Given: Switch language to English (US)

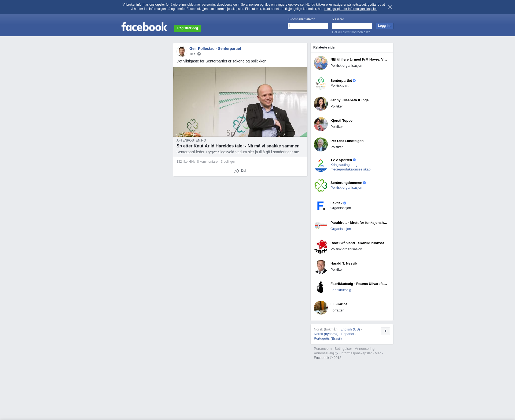Looking at the screenshot, I should point(350,329).
